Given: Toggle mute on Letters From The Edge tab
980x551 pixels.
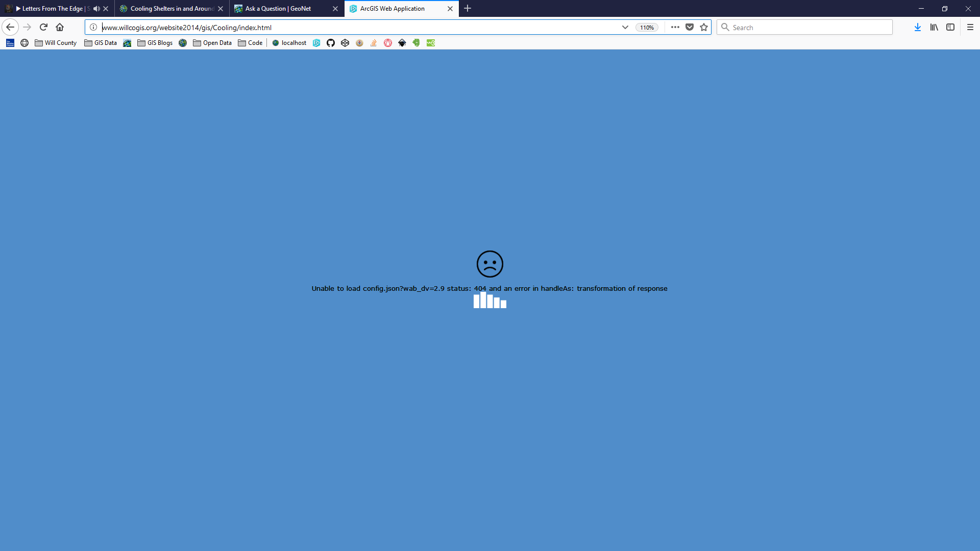Looking at the screenshot, I should click(97, 8).
